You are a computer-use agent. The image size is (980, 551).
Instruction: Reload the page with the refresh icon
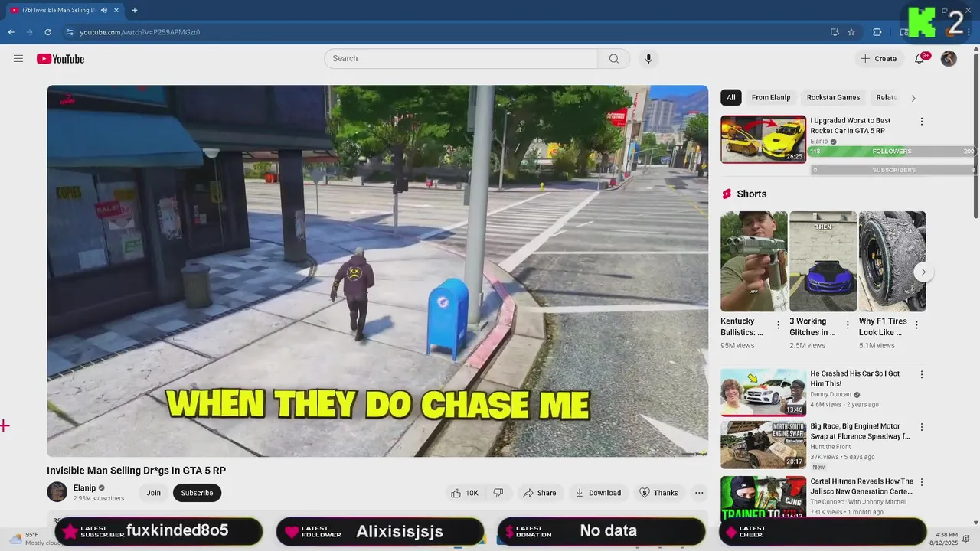coord(47,32)
